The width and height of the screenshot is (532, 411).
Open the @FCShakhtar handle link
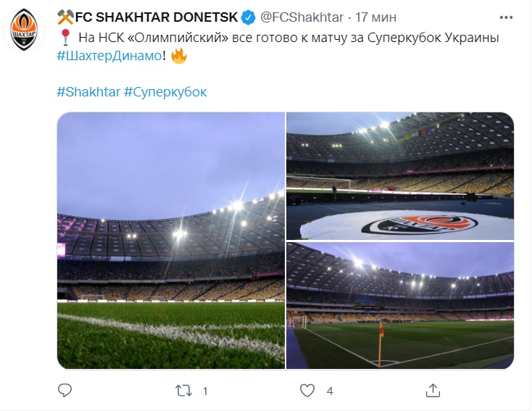(x=299, y=17)
